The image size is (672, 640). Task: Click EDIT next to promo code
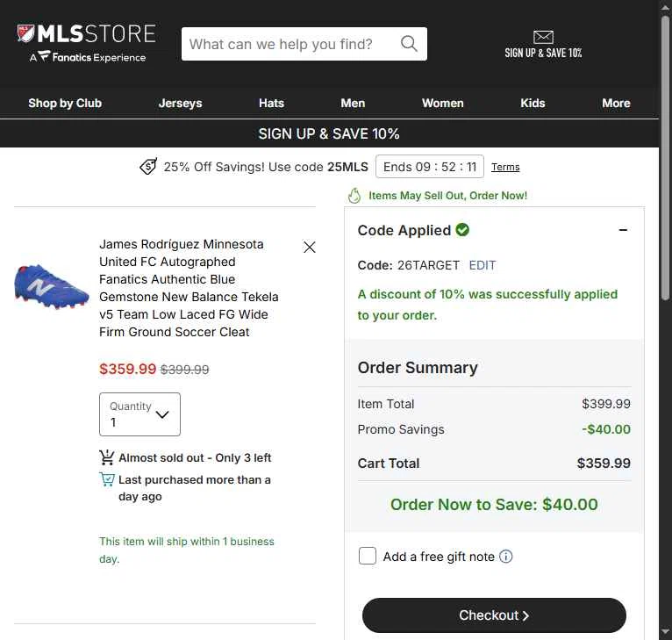pos(483,265)
